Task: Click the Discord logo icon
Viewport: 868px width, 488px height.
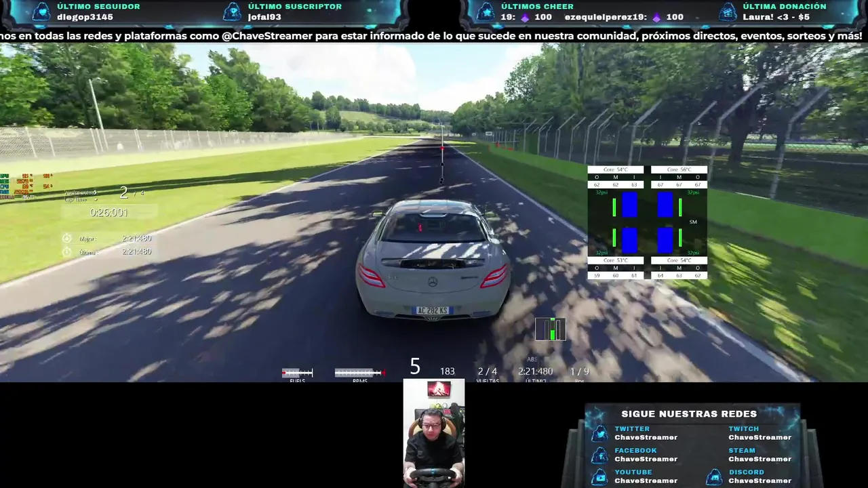Action: 714,476
